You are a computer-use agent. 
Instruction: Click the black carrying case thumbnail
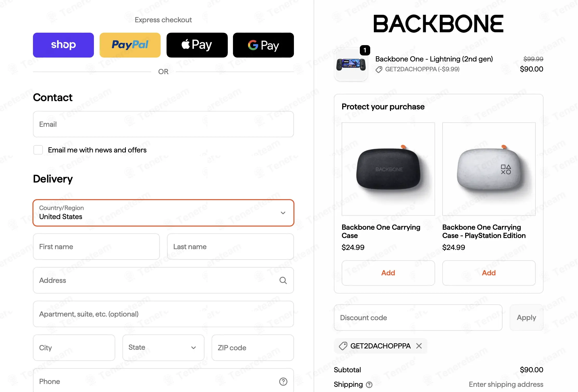(388, 169)
